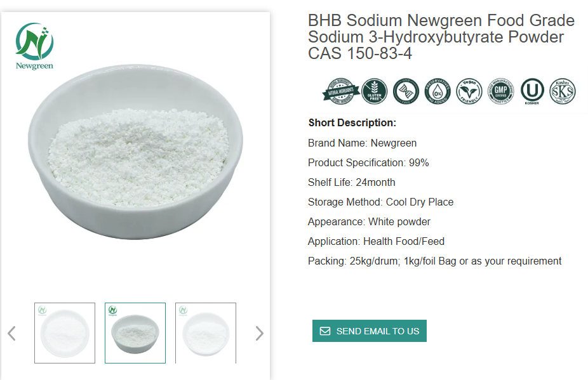Viewport: 588px width, 380px height.
Task: Click the Short Description heading
Action: coord(352,123)
